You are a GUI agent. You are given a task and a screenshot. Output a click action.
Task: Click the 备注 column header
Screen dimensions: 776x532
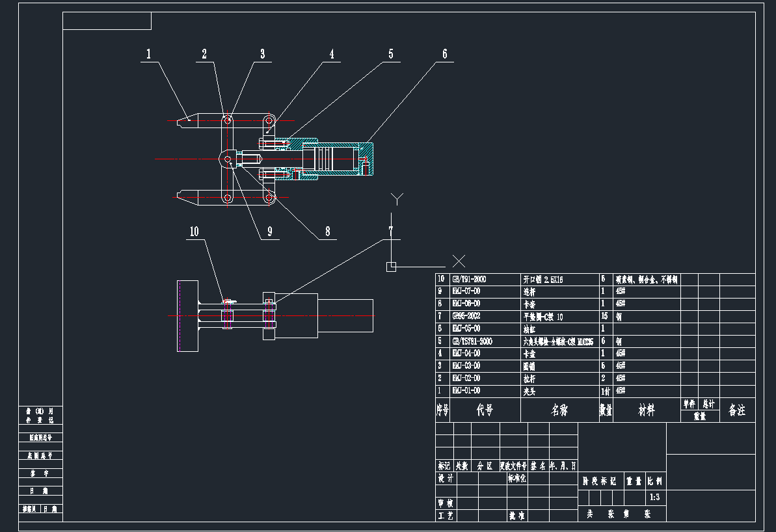[738, 410]
